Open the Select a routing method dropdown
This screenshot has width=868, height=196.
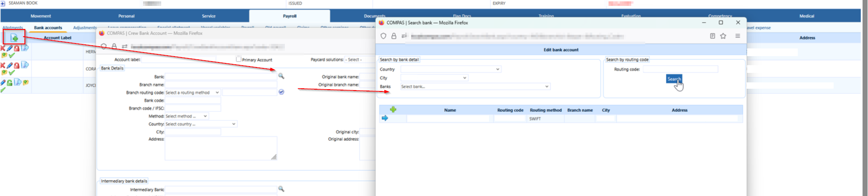(192, 92)
